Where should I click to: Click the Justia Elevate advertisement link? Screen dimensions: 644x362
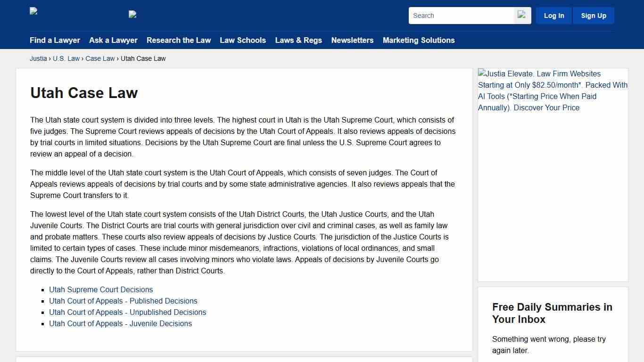pyautogui.click(x=553, y=90)
